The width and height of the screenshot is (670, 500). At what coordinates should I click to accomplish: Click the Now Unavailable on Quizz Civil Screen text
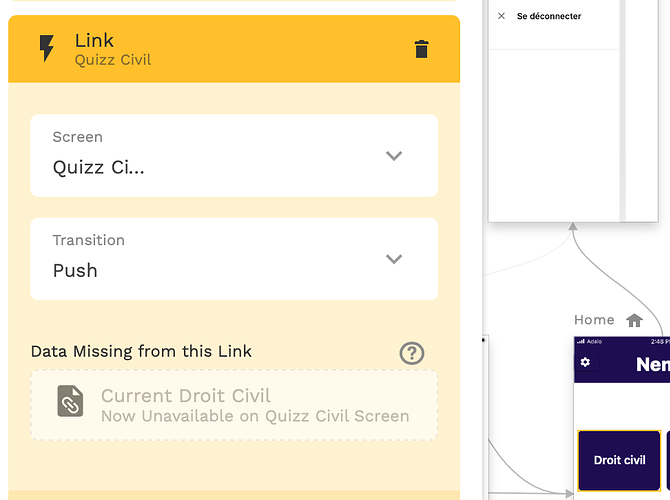[x=255, y=416]
